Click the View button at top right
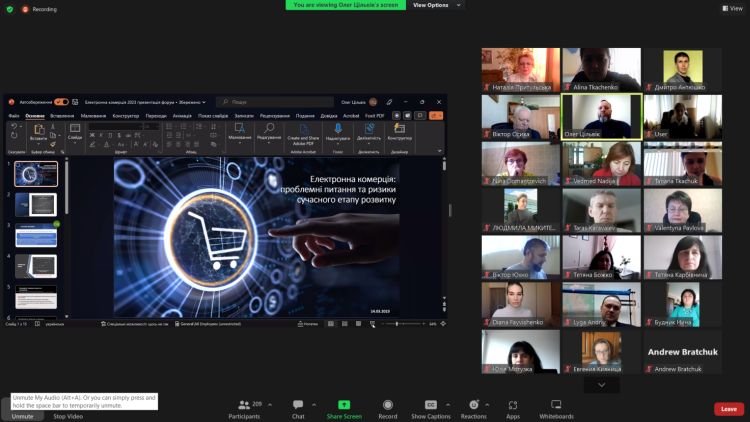750x422 pixels. pyautogui.click(x=731, y=8)
